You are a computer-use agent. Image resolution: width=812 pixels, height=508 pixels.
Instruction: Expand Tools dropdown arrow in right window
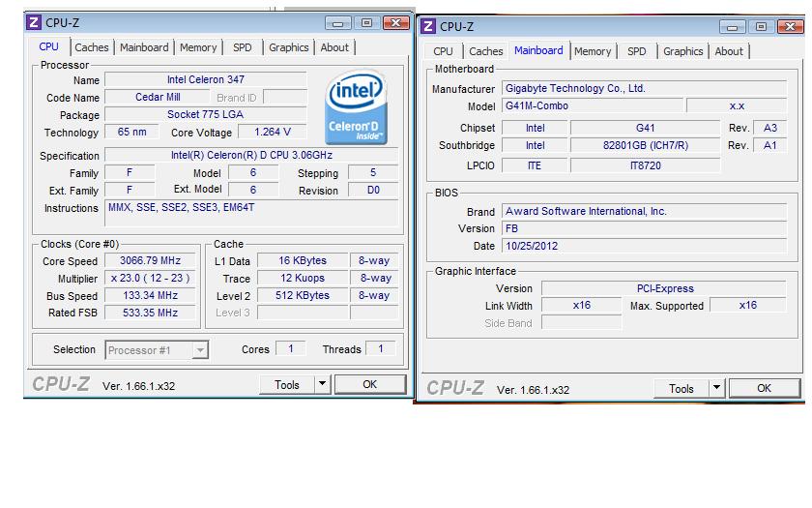coord(716,388)
